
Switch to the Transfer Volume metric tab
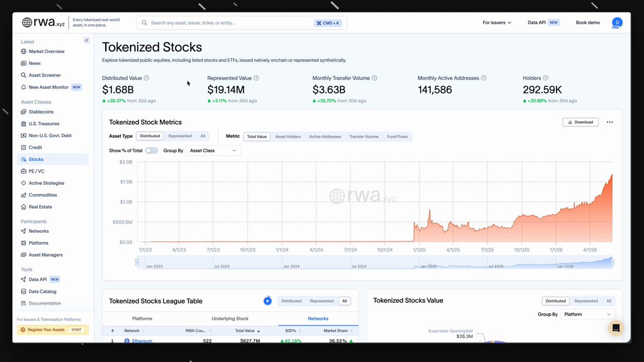tap(364, 137)
